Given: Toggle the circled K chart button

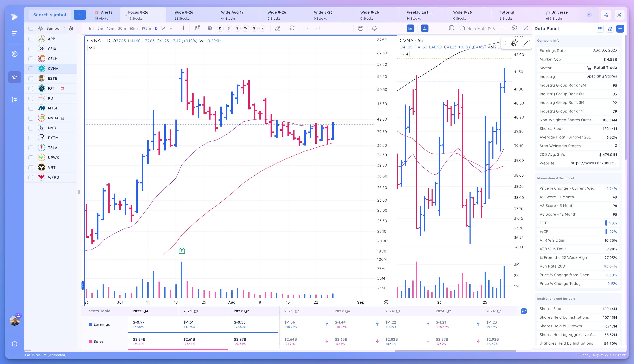Looking at the screenshot, I should click(262, 28).
